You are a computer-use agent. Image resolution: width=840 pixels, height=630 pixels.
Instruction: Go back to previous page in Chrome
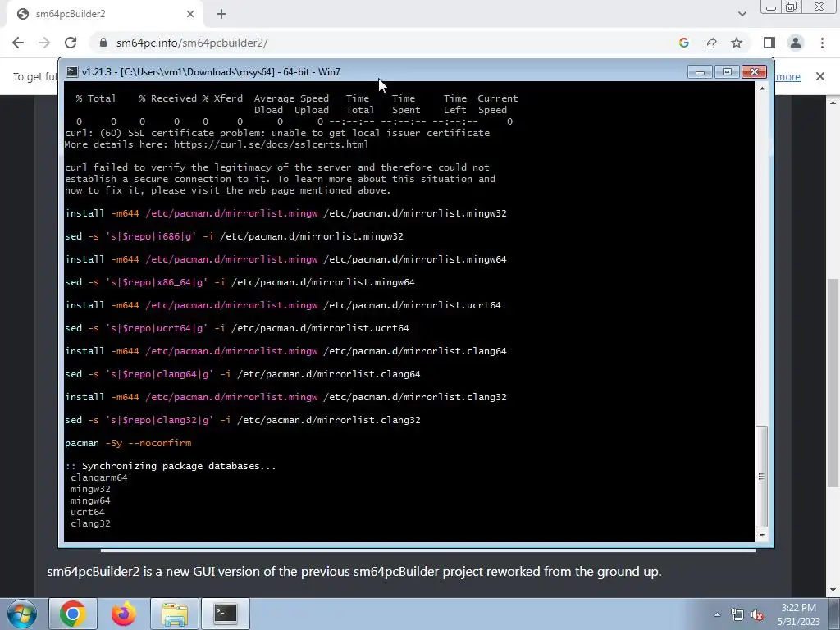[18, 43]
